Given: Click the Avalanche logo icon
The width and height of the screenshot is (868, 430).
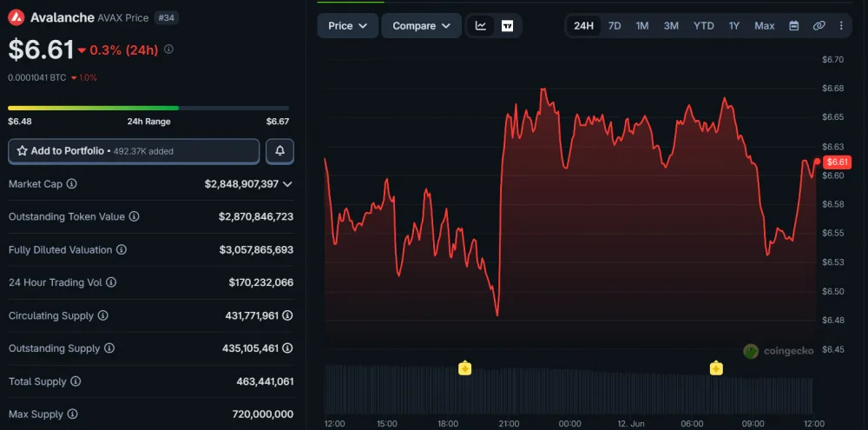Looking at the screenshot, I should click(16, 17).
